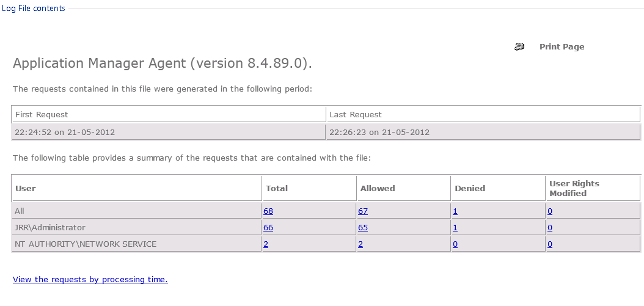The width and height of the screenshot is (644, 306).
Task: Open User Rights Modified count for JRR\Administrator
Action: tap(550, 228)
